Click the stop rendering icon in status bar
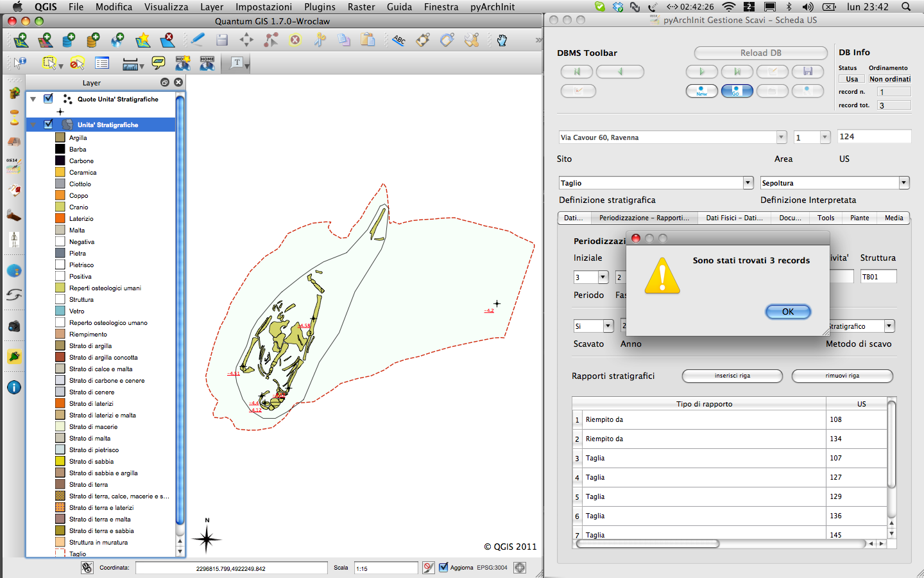 [x=429, y=568]
